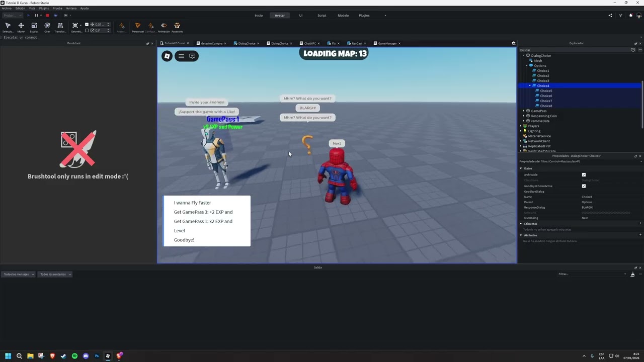644x362 pixels.
Task: Select Choice1 in the Explorer
Action: click(x=543, y=70)
